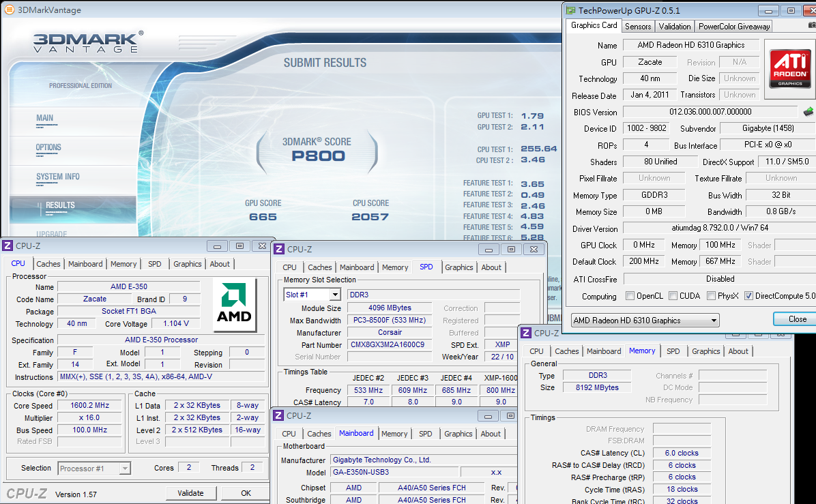This screenshot has height=504, width=816.
Task: Click the GPU-Z Name field 'AMD Radeon HD 6310 Graphics'
Action: (x=691, y=45)
